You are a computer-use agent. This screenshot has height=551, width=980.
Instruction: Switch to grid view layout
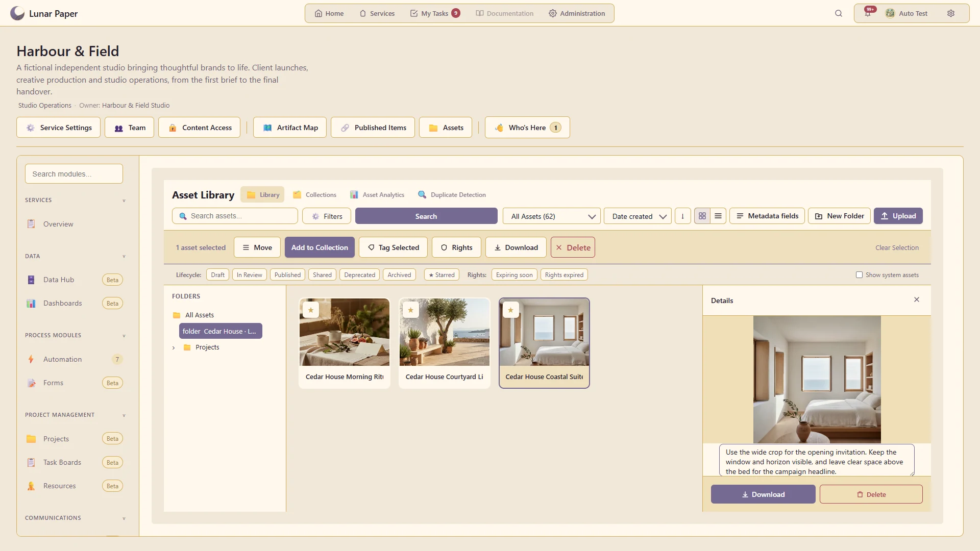[x=702, y=216]
